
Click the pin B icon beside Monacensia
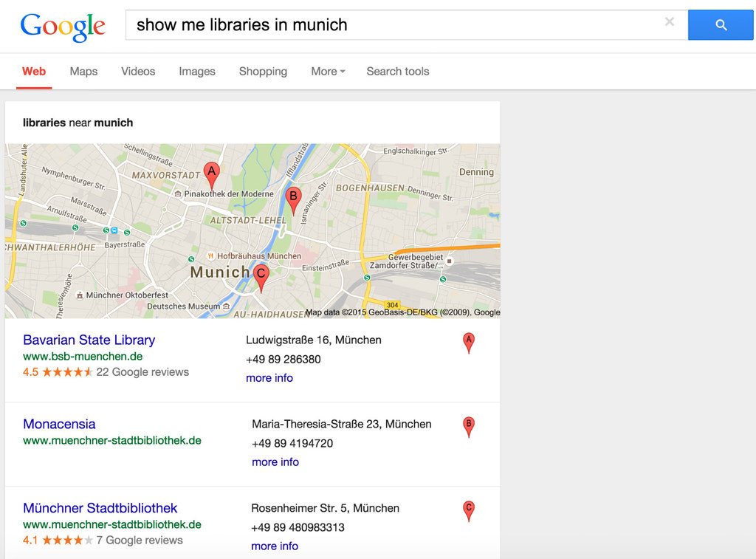point(469,427)
